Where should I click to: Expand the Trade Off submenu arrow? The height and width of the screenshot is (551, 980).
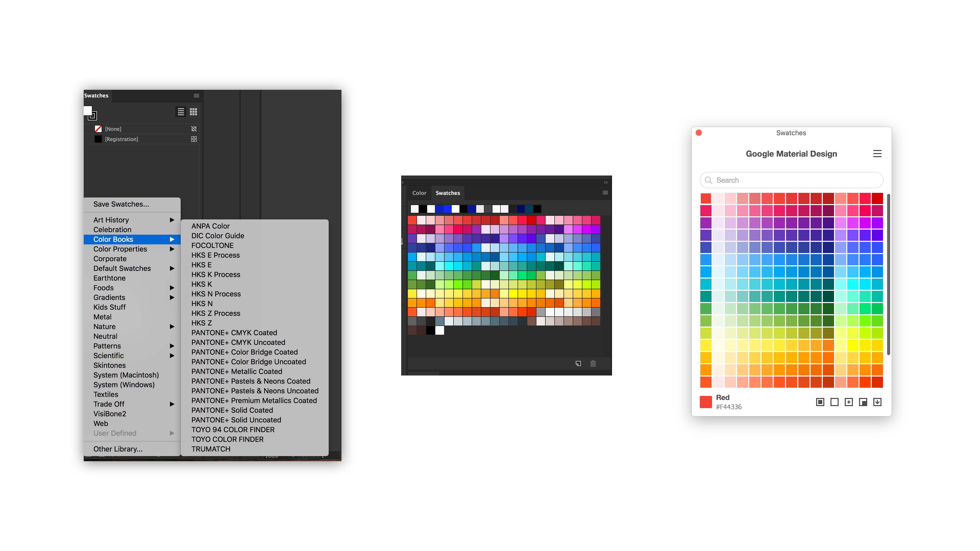click(x=172, y=404)
